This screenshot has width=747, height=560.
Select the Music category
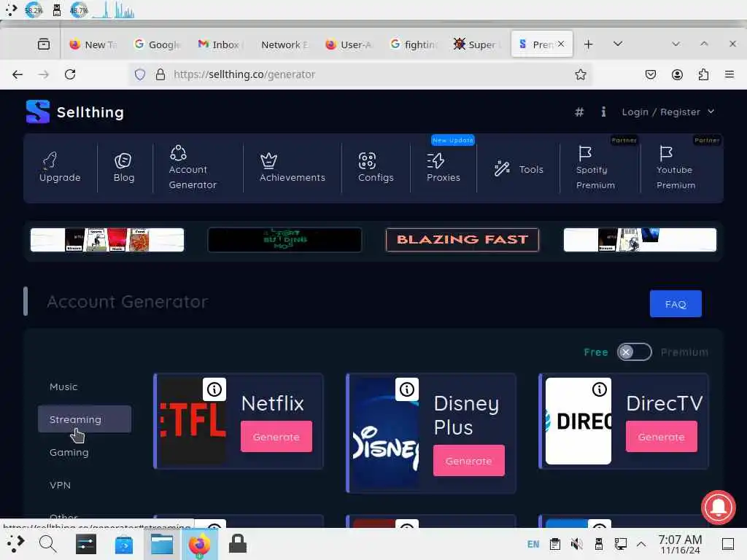(x=63, y=386)
